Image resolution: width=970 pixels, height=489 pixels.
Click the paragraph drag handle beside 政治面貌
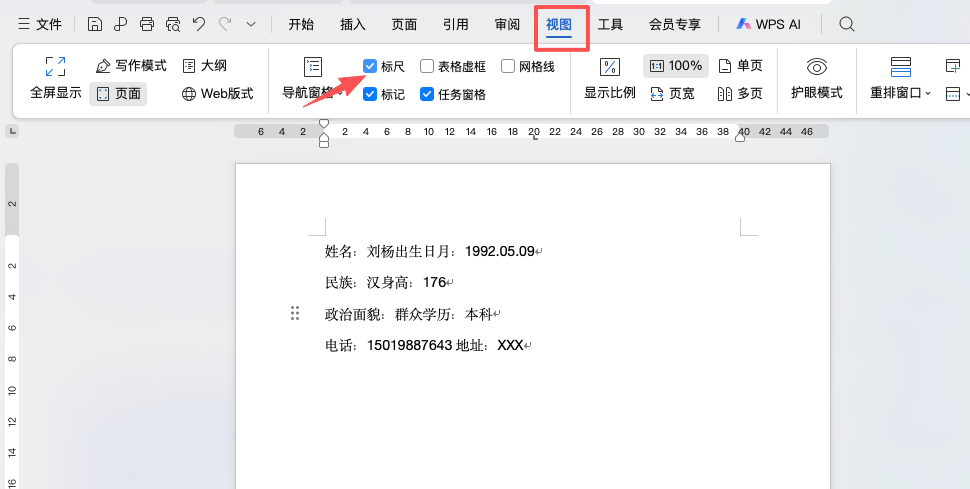coord(295,313)
